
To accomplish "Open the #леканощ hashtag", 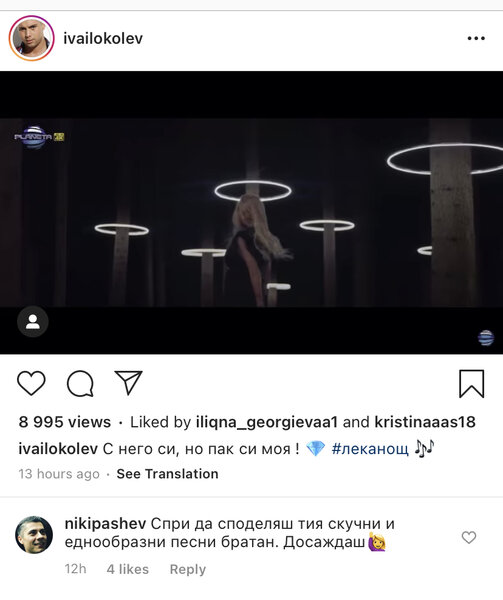I will click(x=370, y=448).
